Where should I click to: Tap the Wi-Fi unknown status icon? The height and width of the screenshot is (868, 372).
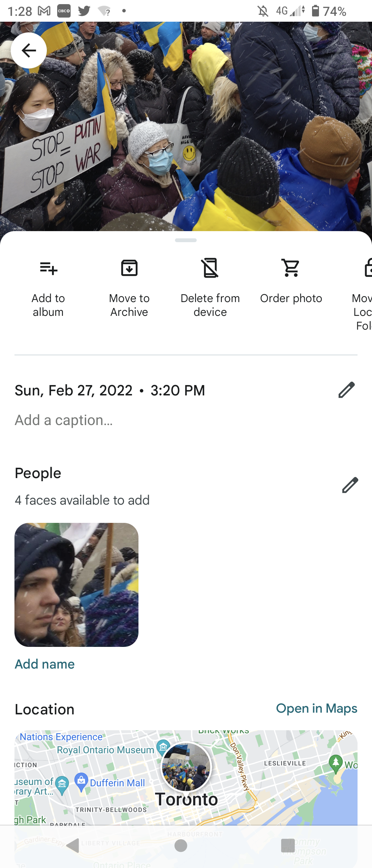coord(104,11)
